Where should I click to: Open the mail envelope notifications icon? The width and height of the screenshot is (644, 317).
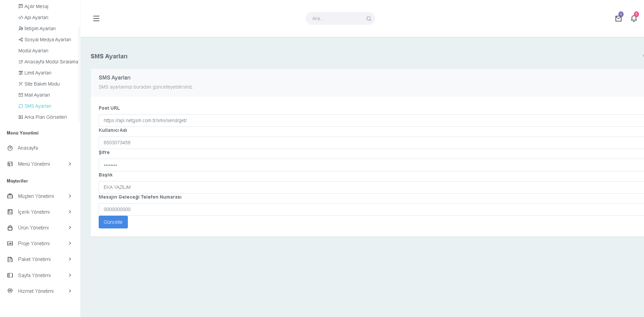(618, 18)
